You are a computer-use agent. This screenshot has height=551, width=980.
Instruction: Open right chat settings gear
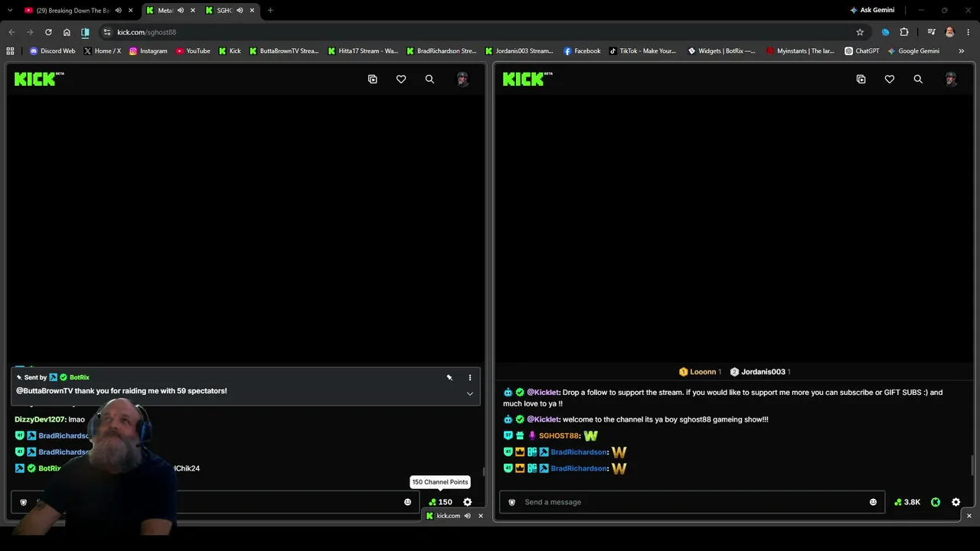[956, 502]
